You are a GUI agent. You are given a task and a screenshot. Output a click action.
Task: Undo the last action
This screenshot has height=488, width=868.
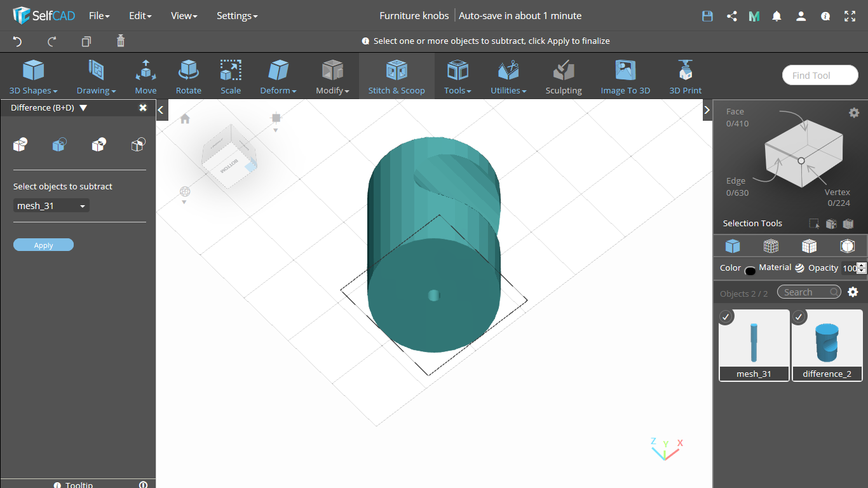pos(17,41)
